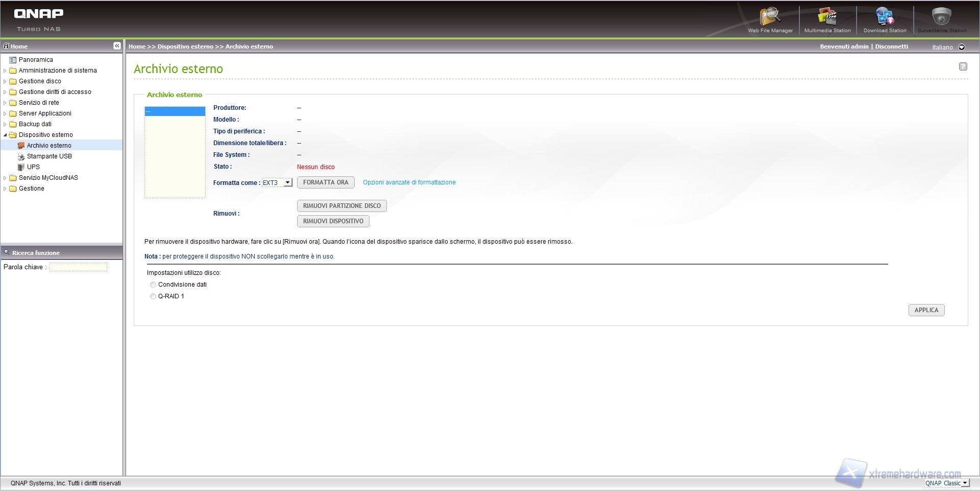Collapse the left sidebar panel

pos(117,46)
